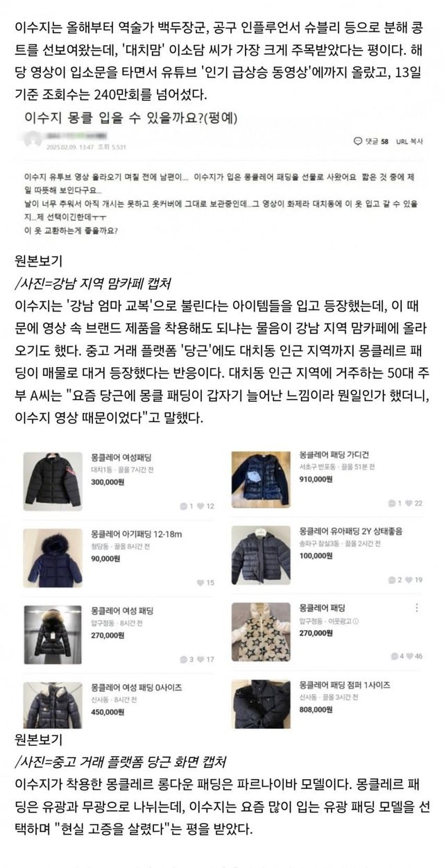Click the heart icon showing 46 likes

[x=409, y=656]
